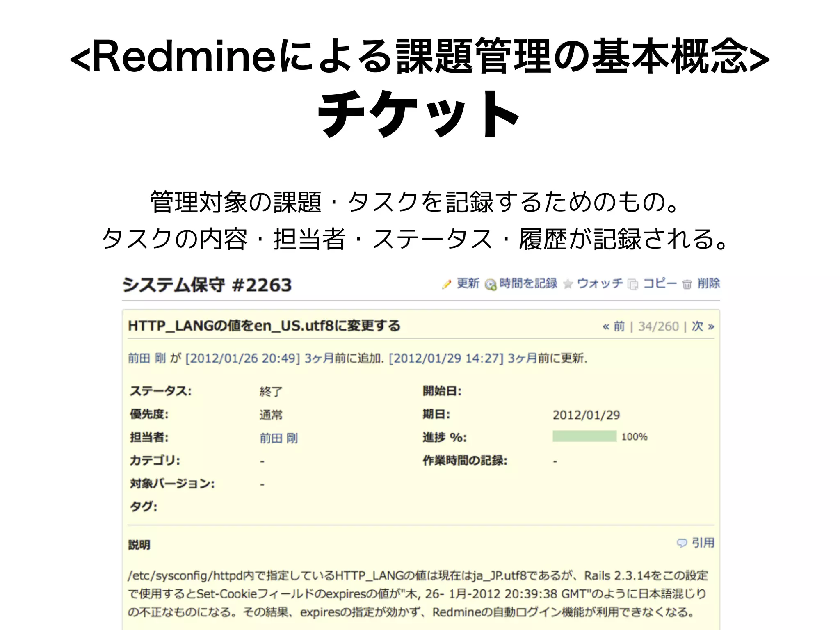The image size is (840, 630).
Task: Go to next ticket via 次 »
Action: pos(703,326)
